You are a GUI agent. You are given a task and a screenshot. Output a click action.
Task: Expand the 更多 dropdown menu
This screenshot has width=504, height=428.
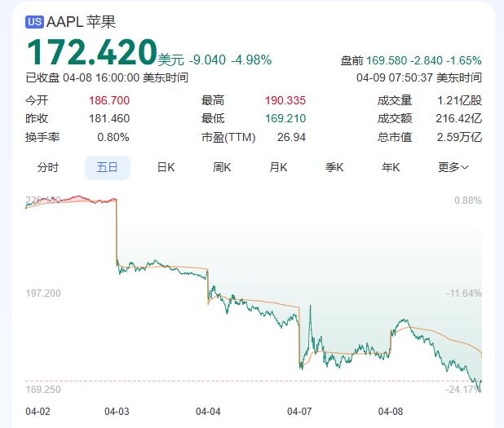(453, 167)
